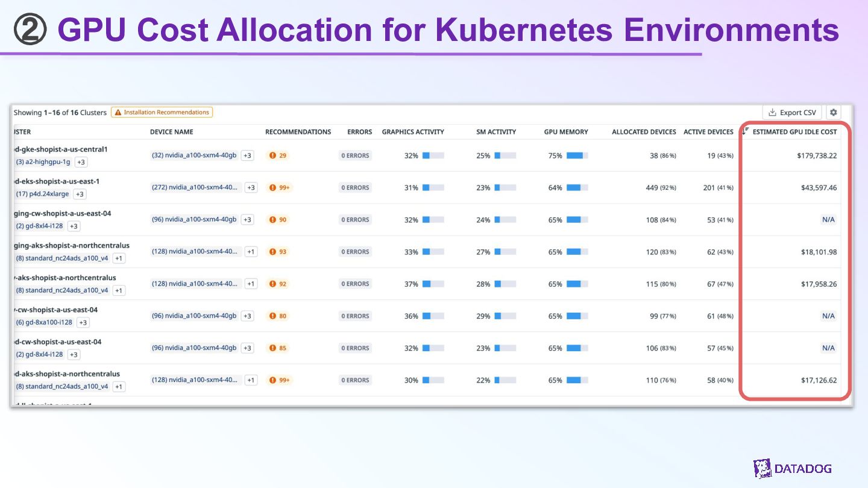
Task: Open the 93 recommendations warning badge
Action: 278,252
